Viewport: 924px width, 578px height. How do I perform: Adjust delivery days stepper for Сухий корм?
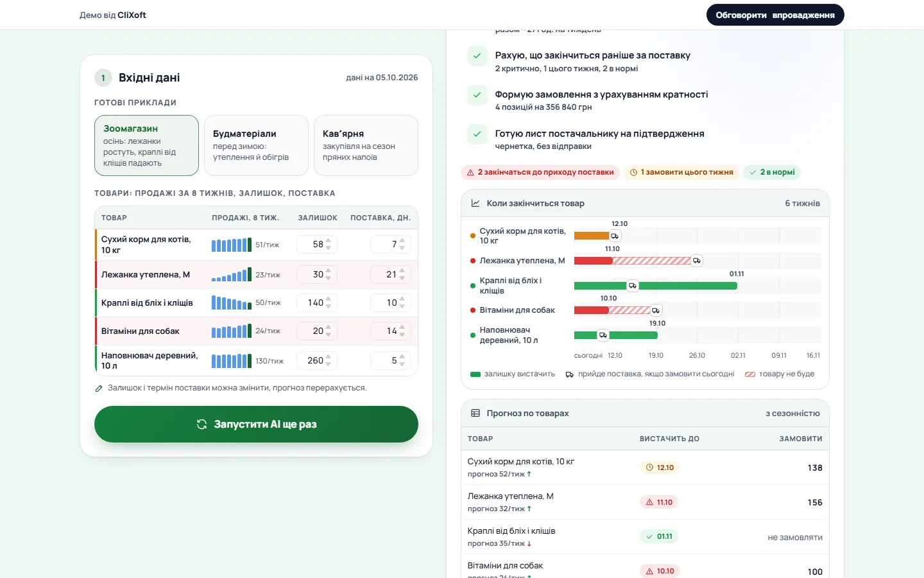tap(402, 244)
